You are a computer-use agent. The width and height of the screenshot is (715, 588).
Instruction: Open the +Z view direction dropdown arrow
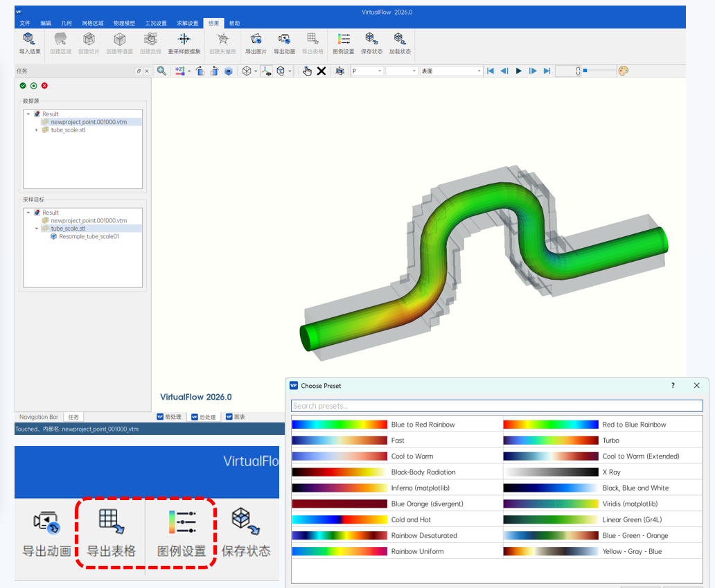pos(189,71)
